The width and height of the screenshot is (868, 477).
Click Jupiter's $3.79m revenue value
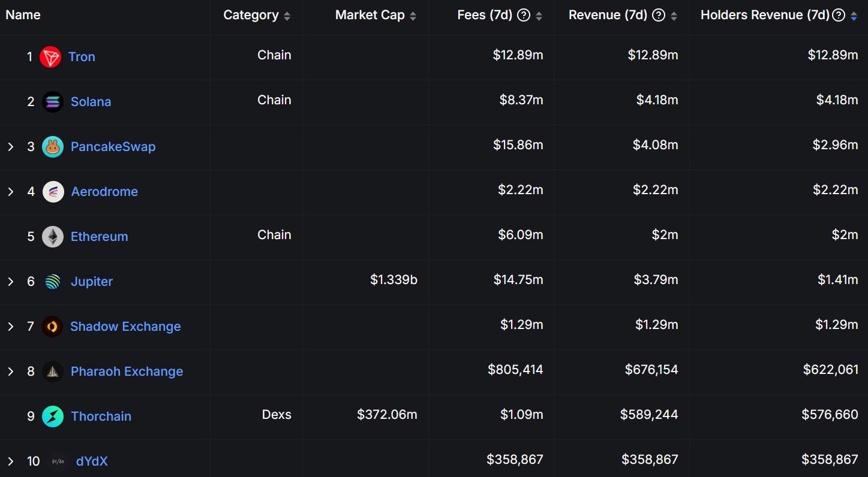point(656,280)
